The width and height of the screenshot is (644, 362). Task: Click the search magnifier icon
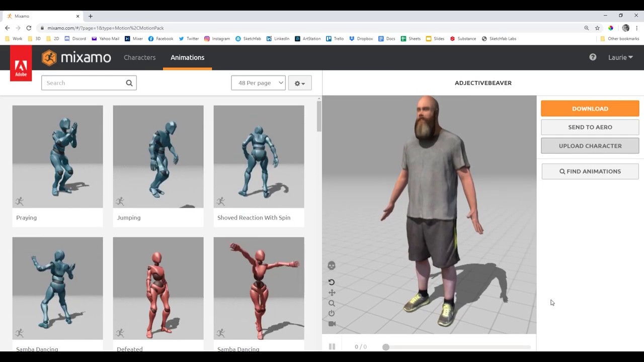pos(129,83)
